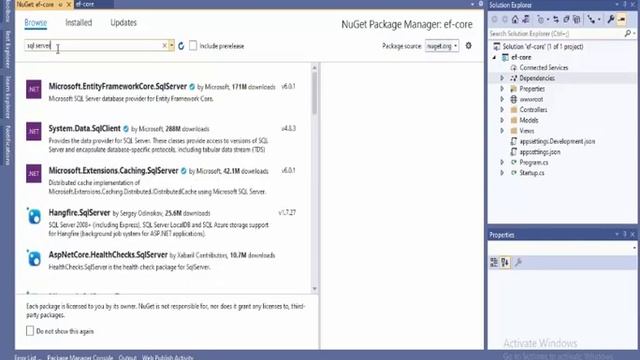The image size is (640, 360).
Task: Clear the NuGet search text
Action: click(164, 46)
